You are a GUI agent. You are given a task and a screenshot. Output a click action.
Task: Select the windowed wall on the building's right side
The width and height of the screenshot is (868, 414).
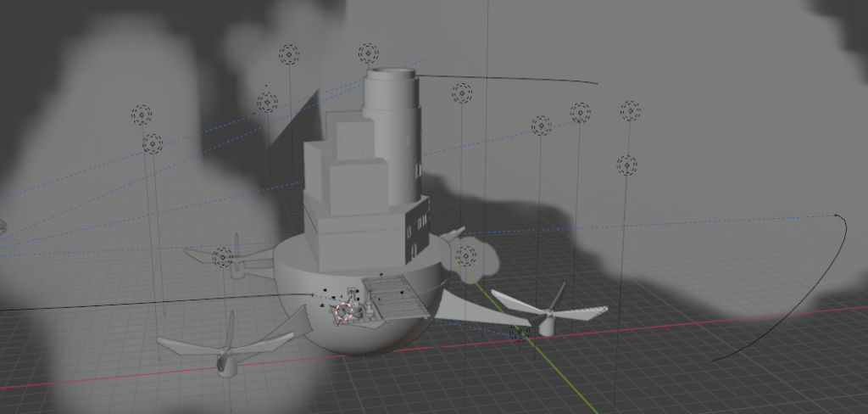pyautogui.click(x=419, y=227)
